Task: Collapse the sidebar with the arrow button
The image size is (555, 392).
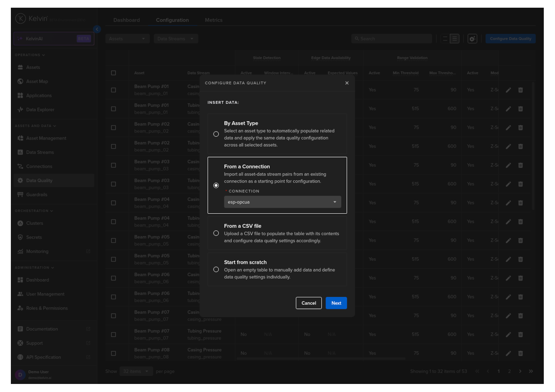Action: click(97, 29)
